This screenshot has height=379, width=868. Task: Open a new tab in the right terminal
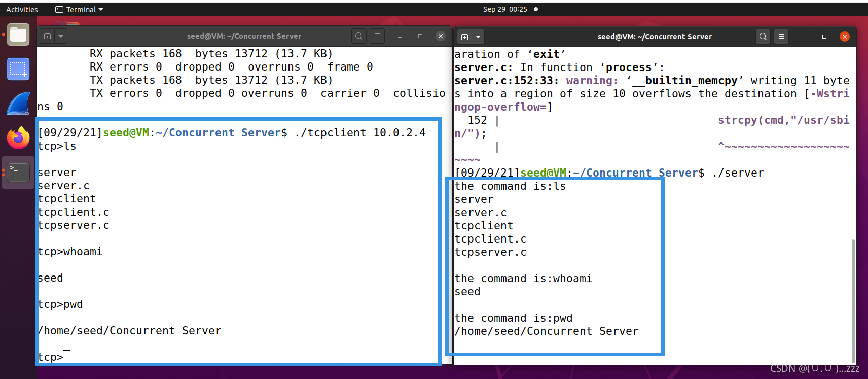point(464,37)
